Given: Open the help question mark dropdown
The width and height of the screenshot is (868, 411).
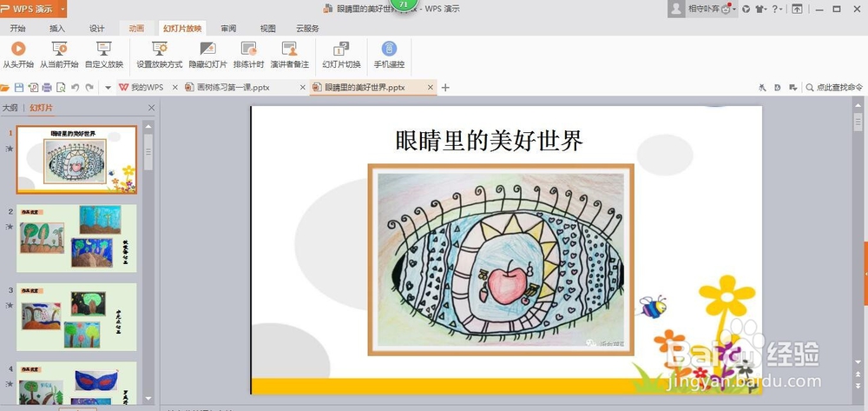Looking at the screenshot, I should [x=777, y=10].
